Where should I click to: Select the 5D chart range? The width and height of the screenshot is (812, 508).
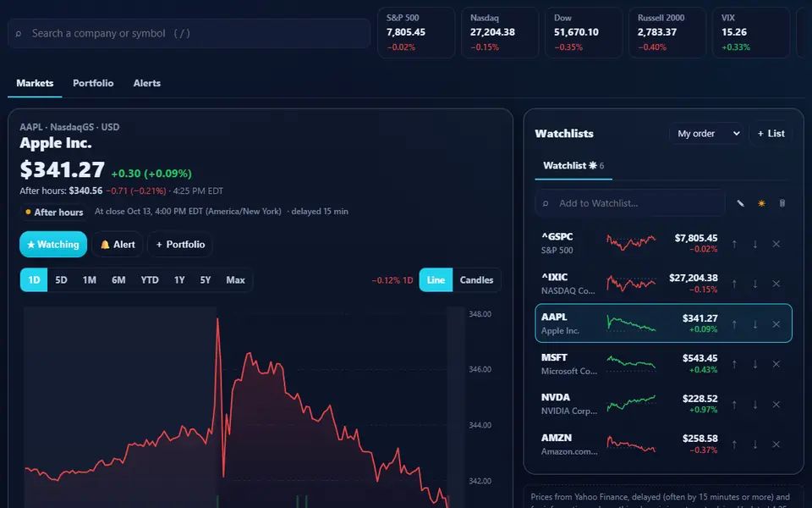61,280
